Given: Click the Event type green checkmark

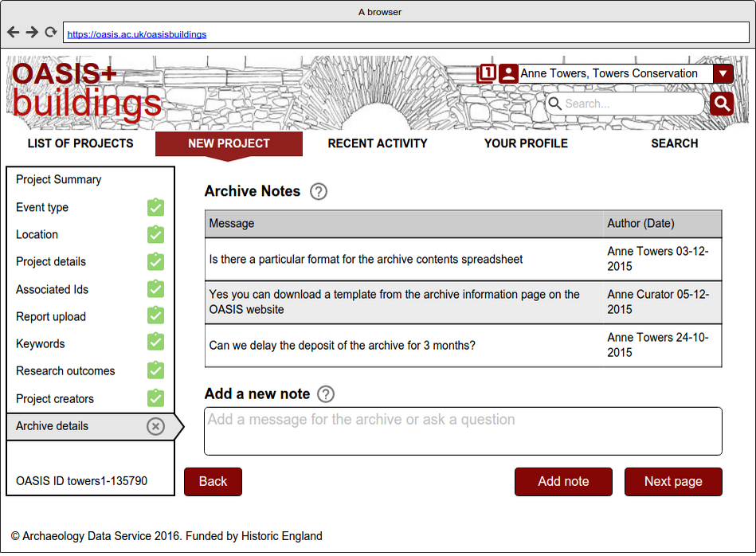Looking at the screenshot, I should click(x=155, y=207).
